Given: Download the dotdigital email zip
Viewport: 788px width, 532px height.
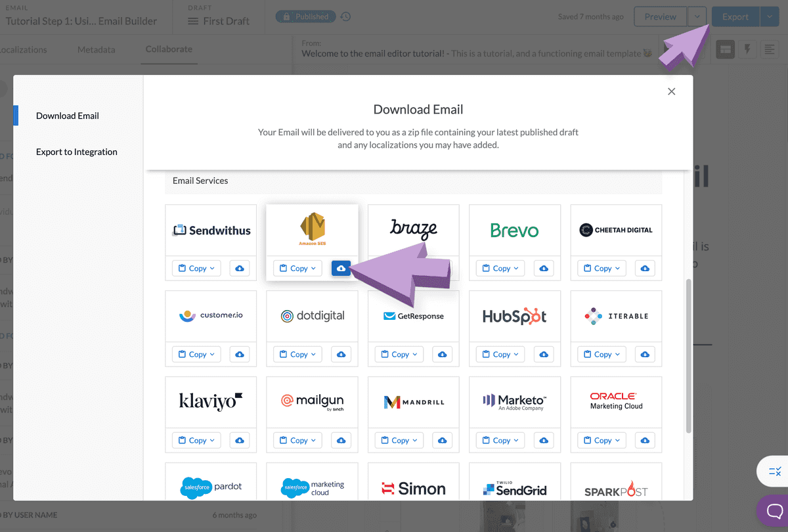Looking at the screenshot, I should coord(341,354).
